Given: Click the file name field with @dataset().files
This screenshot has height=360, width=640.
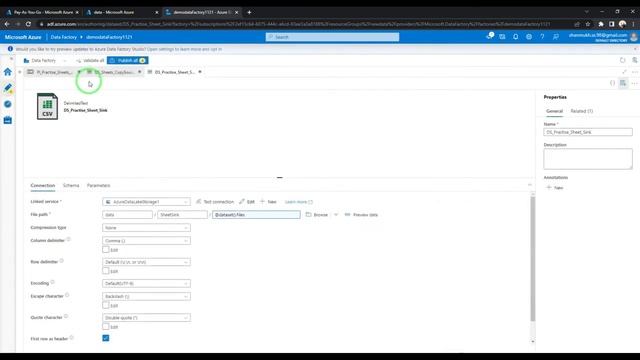Looking at the screenshot, I should (x=256, y=215).
